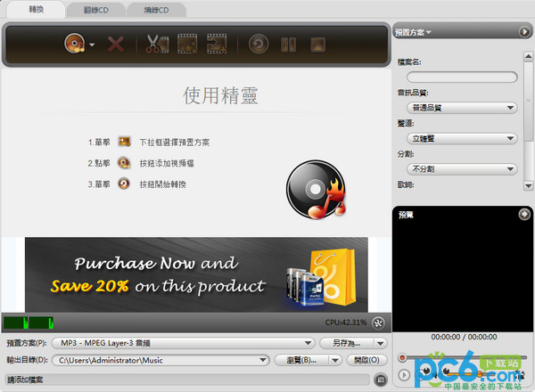This screenshot has width=535, height=392.
Task: Open the 預置方案 panel header dropdown
Action: pos(413,32)
